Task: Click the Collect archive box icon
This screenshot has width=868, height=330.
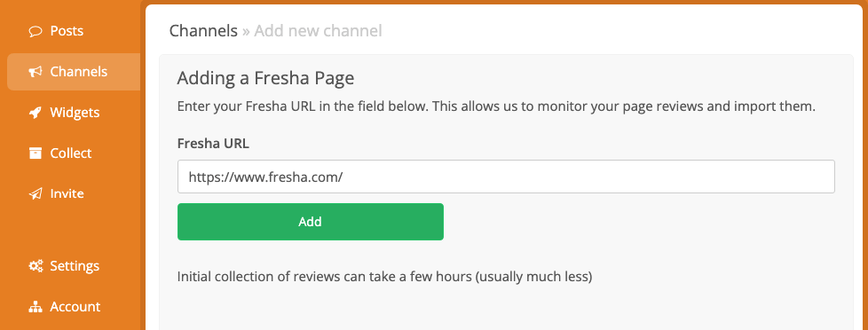Action: tap(36, 153)
